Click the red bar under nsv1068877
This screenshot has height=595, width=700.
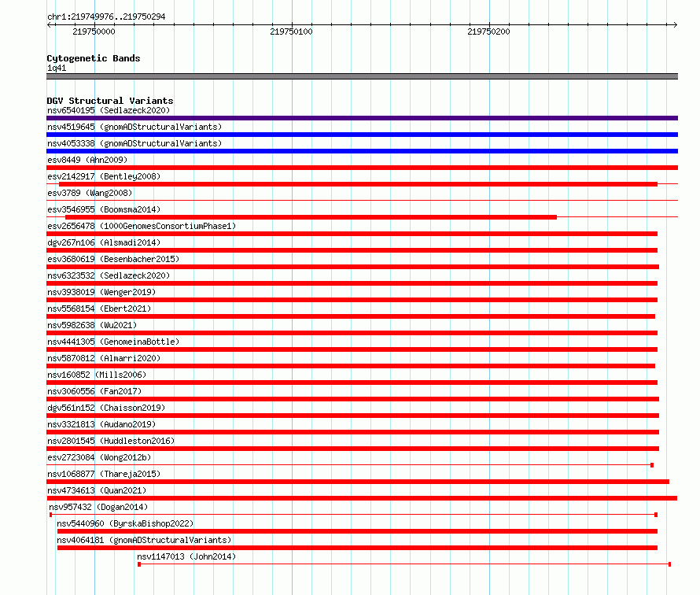[358, 482]
